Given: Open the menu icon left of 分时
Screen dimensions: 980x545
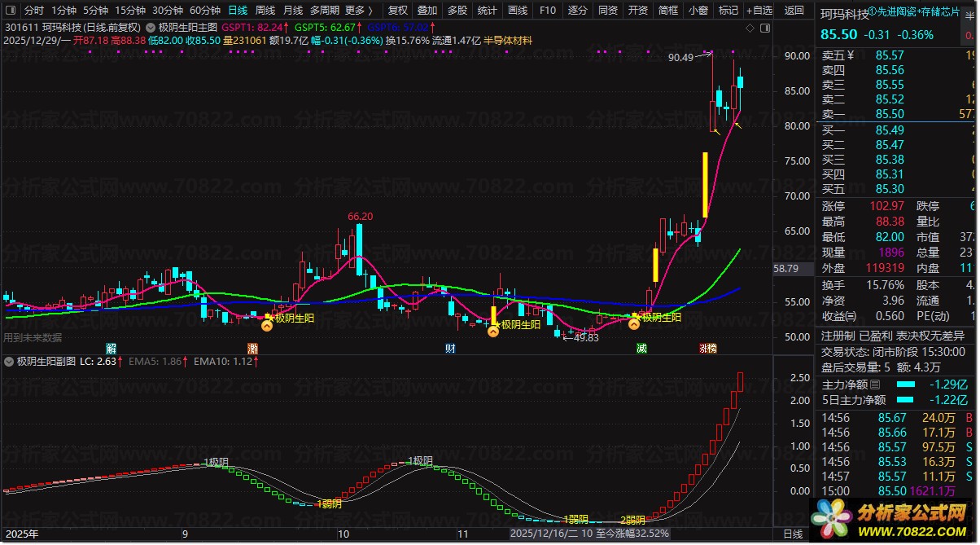Looking at the screenshot, I should [x=11, y=11].
